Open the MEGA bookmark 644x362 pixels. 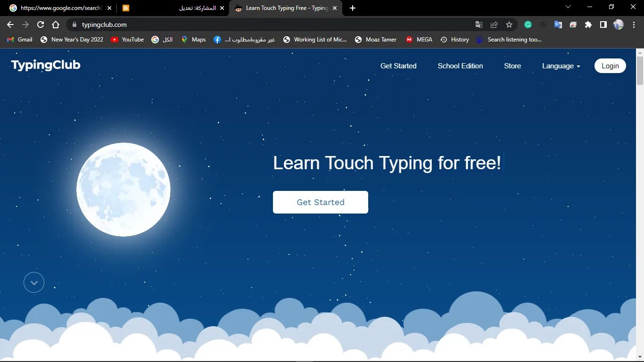[419, 40]
